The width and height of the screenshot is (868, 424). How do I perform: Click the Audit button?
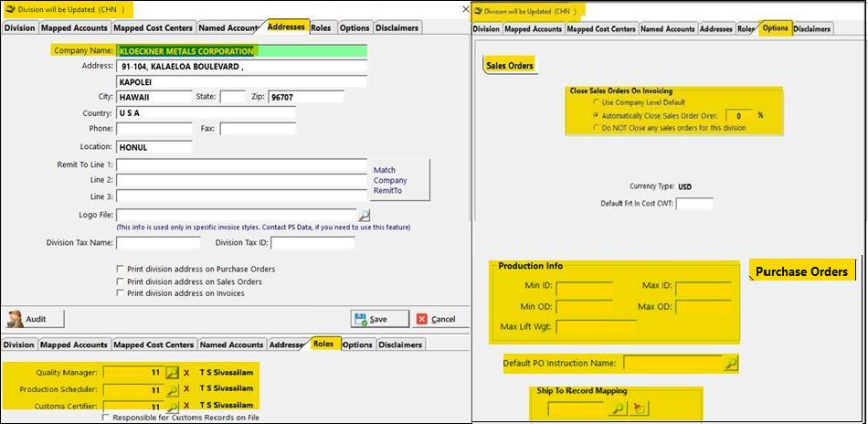tap(35, 319)
